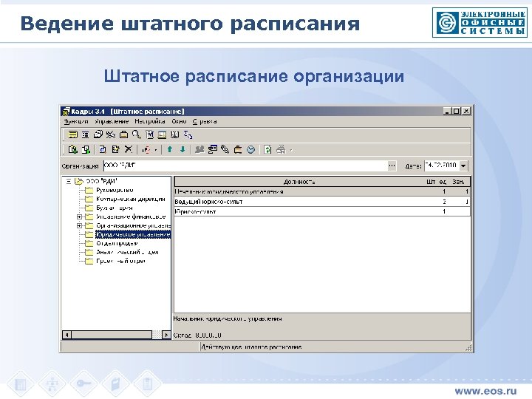Click the briefcase icon in top toolbar
The width and height of the screenshot is (532, 399).
[123, 134]
